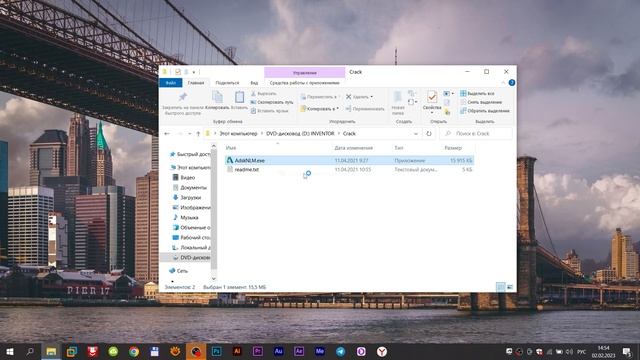The height and width of the screenshot is (360, 640).
Task: Switch to the Home (Главная) ribbon tab
Action: [x=196, y=83]
